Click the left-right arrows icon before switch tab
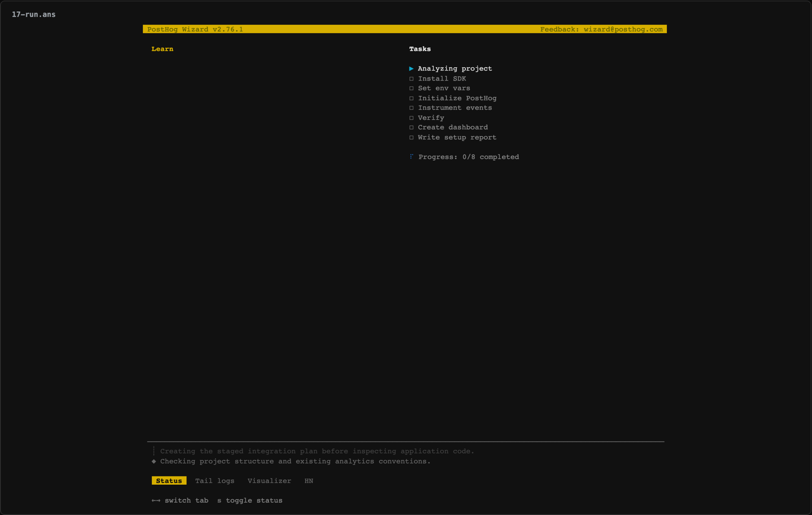 [156, 500]
